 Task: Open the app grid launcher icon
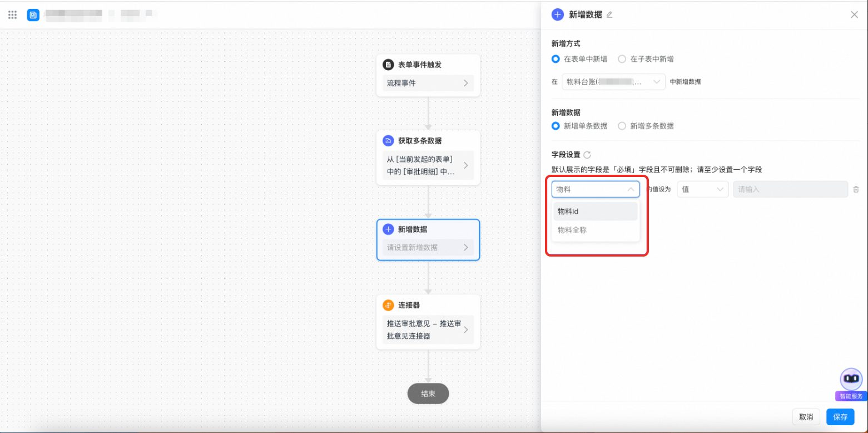(12, 14)
